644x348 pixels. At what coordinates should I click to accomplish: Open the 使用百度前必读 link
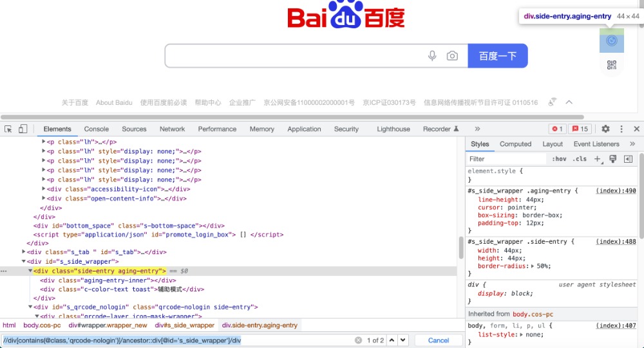pos(164,102)
